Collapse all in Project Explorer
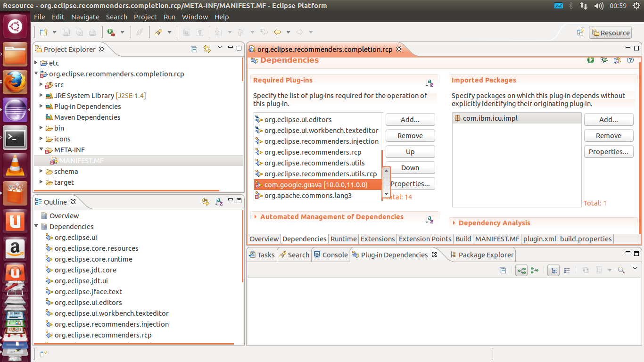This screenshot has height=362, width=644. (x=194, y=49)
